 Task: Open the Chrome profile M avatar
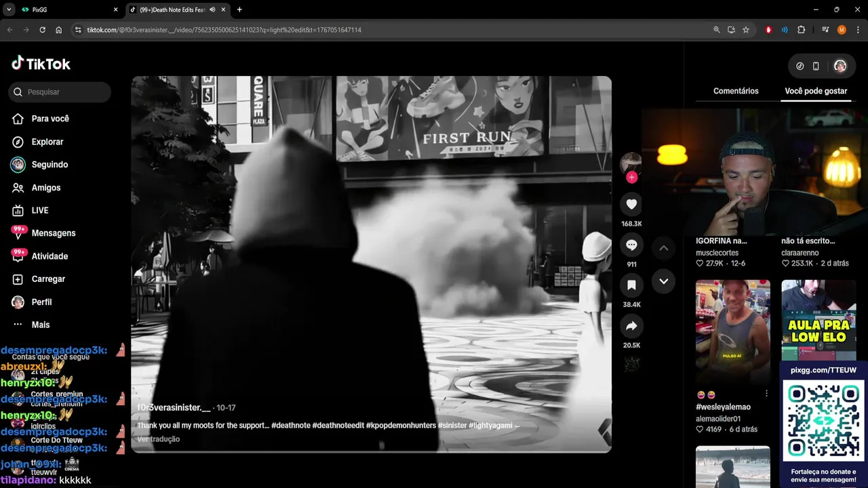click(842, 30)
